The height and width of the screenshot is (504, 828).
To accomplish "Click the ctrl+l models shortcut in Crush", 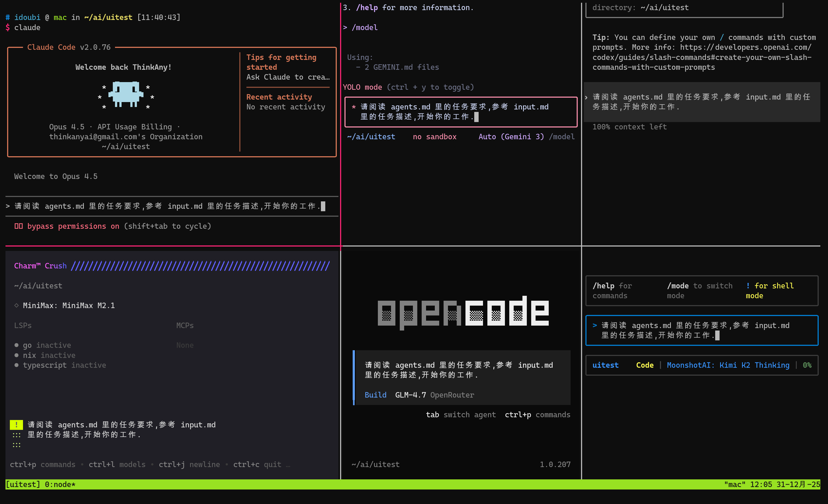I will pos(117,464).
